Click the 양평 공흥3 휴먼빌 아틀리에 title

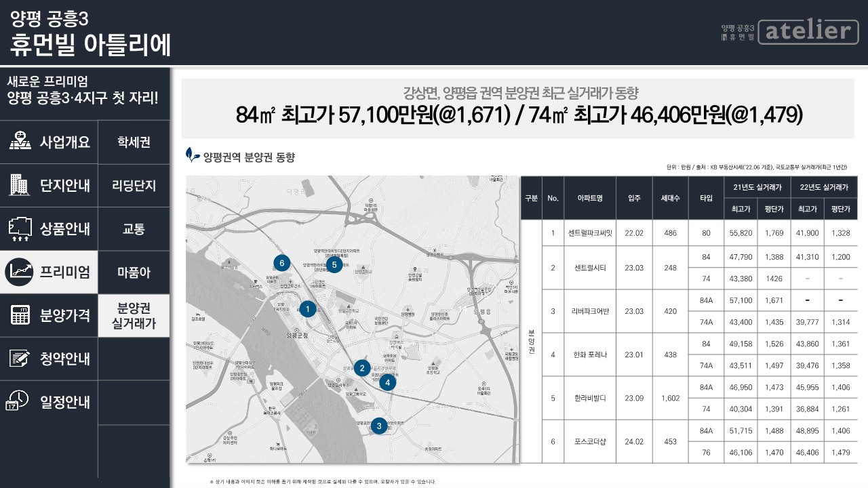[90, 33]
